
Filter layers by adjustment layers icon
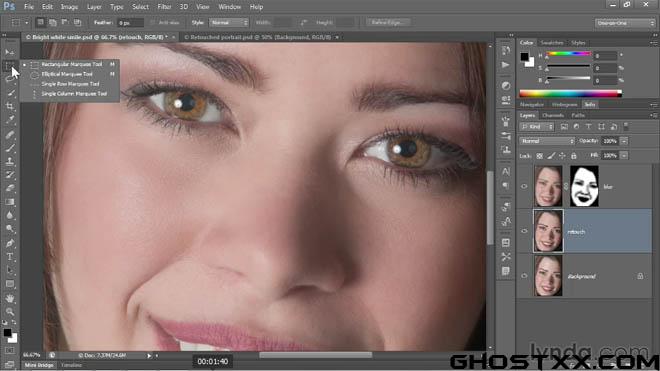pyautogui.click(x=576, y=126)
